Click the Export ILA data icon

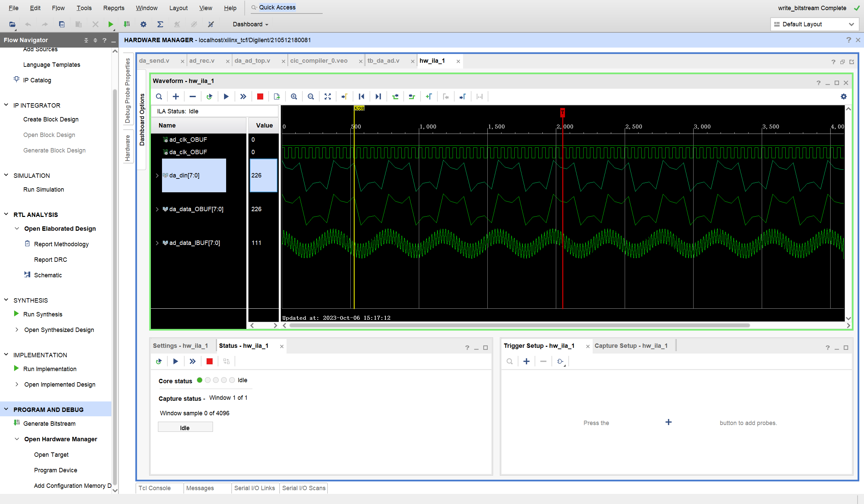(x=277, y=96)
